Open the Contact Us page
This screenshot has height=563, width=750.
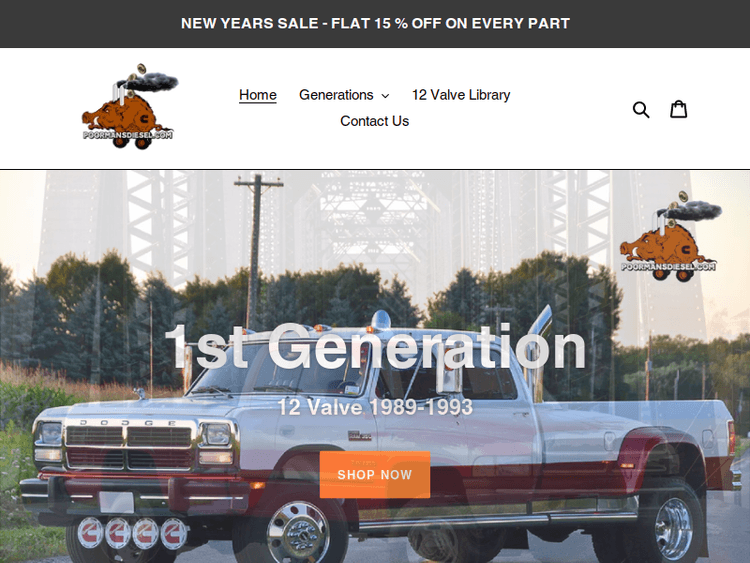coord(375,121)
